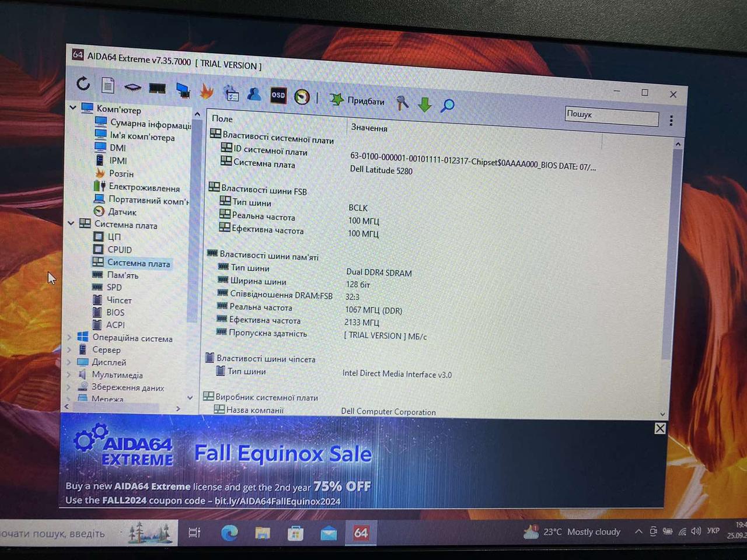Open the Чіпсет tree item
747x560 pixels.
point(112,300)
